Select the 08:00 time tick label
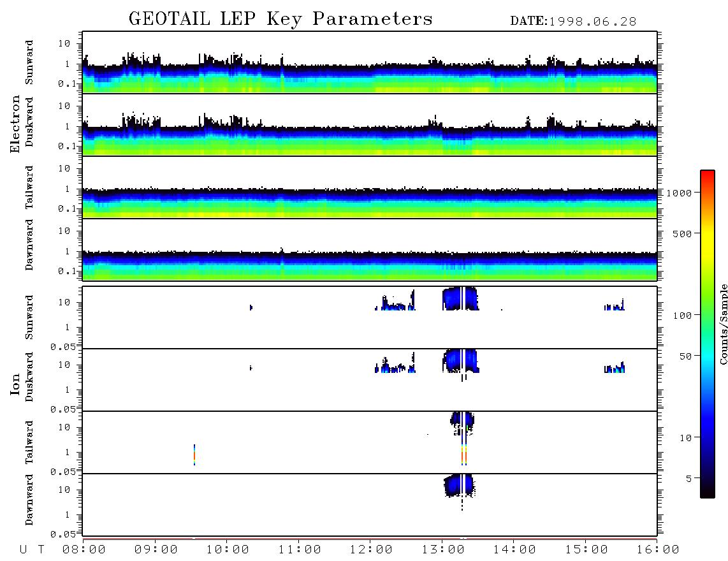 tap(84, 550)
